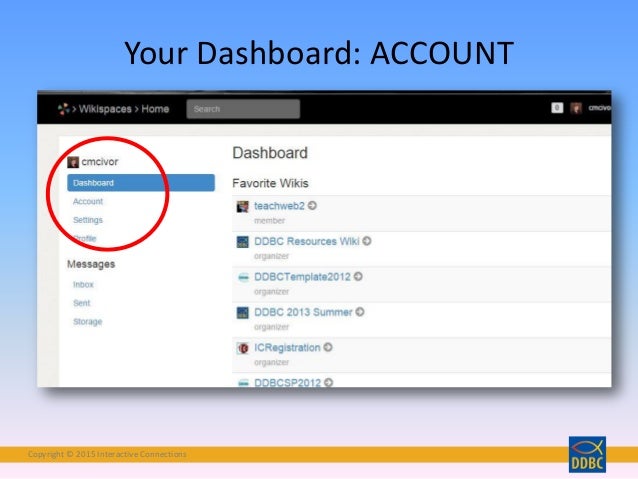Click arrow icon beside DDBCSP2012
The width and height of the screenshot is (638, 479).
coord(329,383)
